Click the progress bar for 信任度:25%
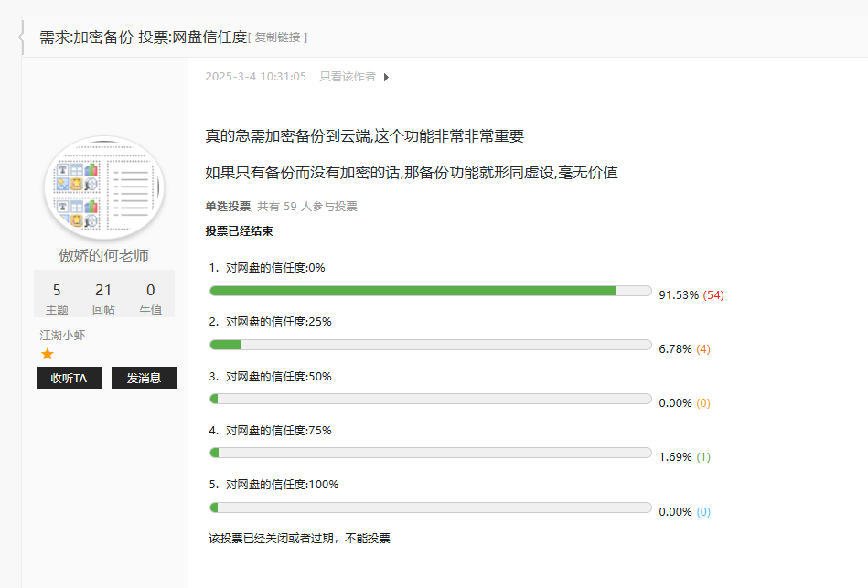This screenshot has width=868, height=588. [431, 345]
